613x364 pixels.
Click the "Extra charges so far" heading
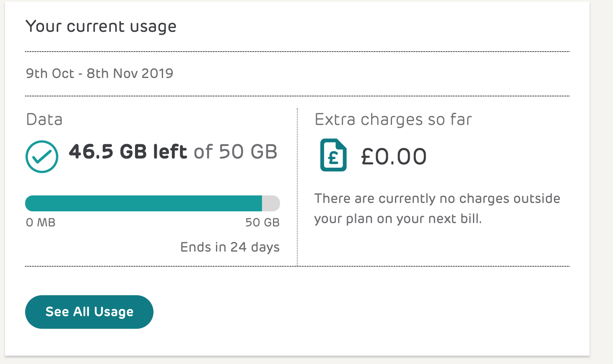(393, 120)
